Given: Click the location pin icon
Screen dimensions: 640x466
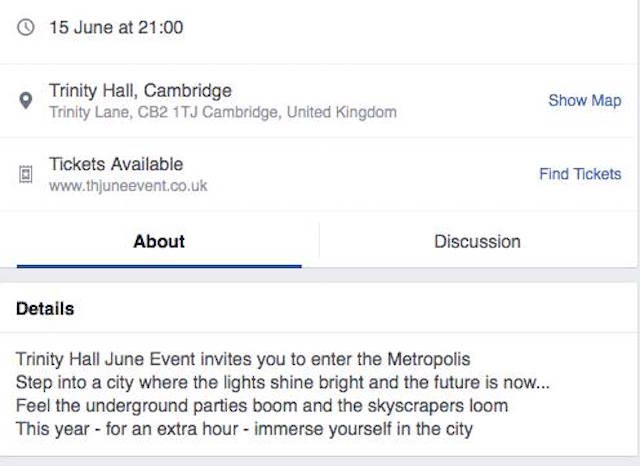Looking at the screenshot, I should click(x=26, y=100).
